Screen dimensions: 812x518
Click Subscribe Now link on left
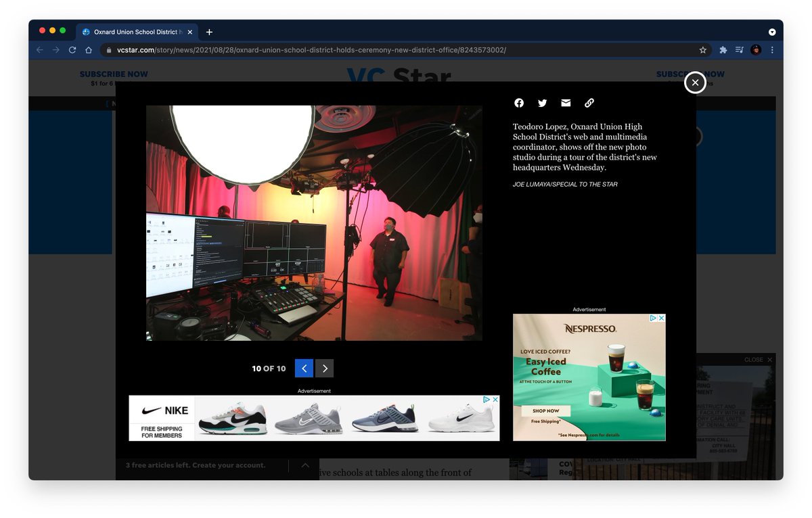(114, 74)
